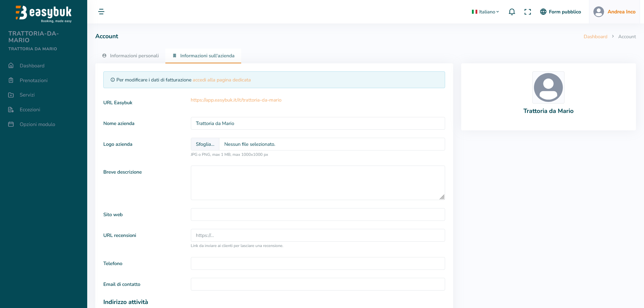
Task: Click the globe icon beside Form pubblico
Action: (x=543, y=12)
